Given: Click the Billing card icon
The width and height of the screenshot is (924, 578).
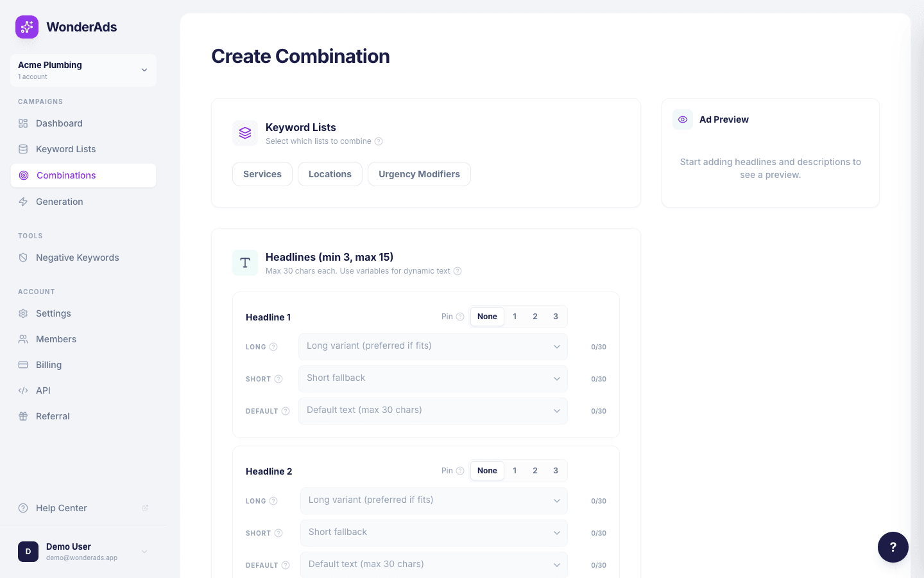Looking at the screenshot, I should (22, 365).
